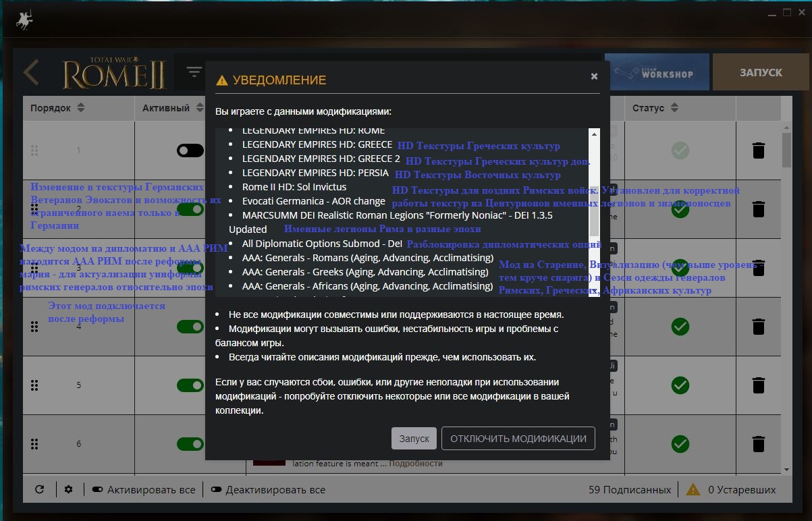The height and width of the screenshot is (521, 812).
Task: Click the ЗАПУСК button in the header
Action: click(761, 72)
